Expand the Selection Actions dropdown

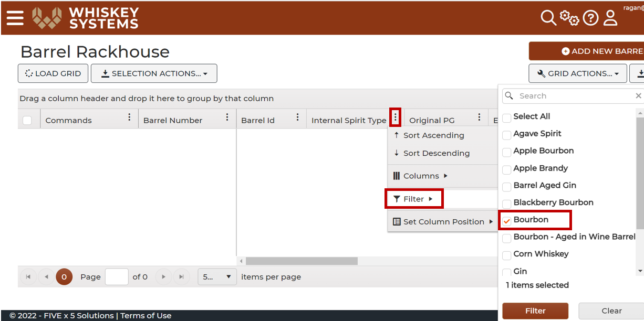[x=154, y=73]
